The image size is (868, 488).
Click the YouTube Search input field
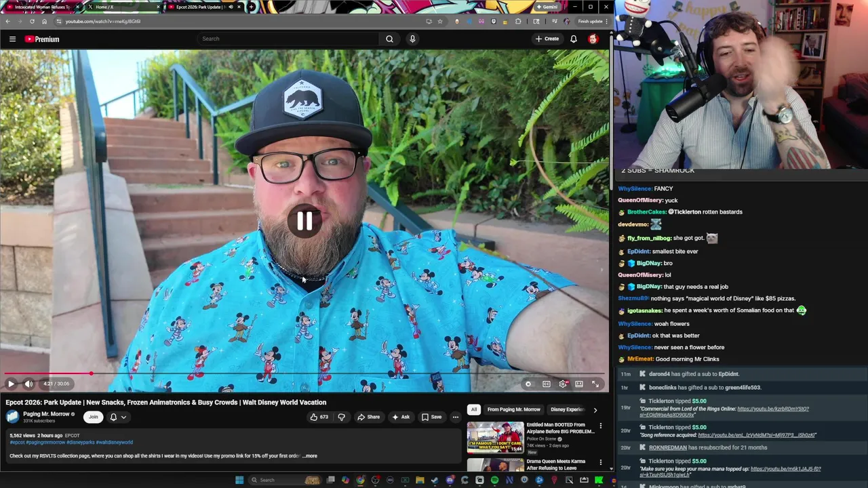coord(288,39)
